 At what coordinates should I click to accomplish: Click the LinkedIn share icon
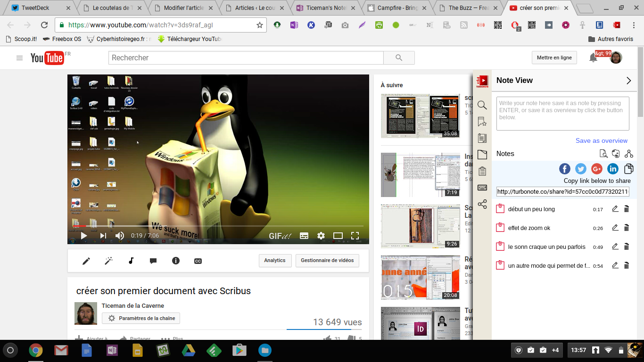(612, 169)
